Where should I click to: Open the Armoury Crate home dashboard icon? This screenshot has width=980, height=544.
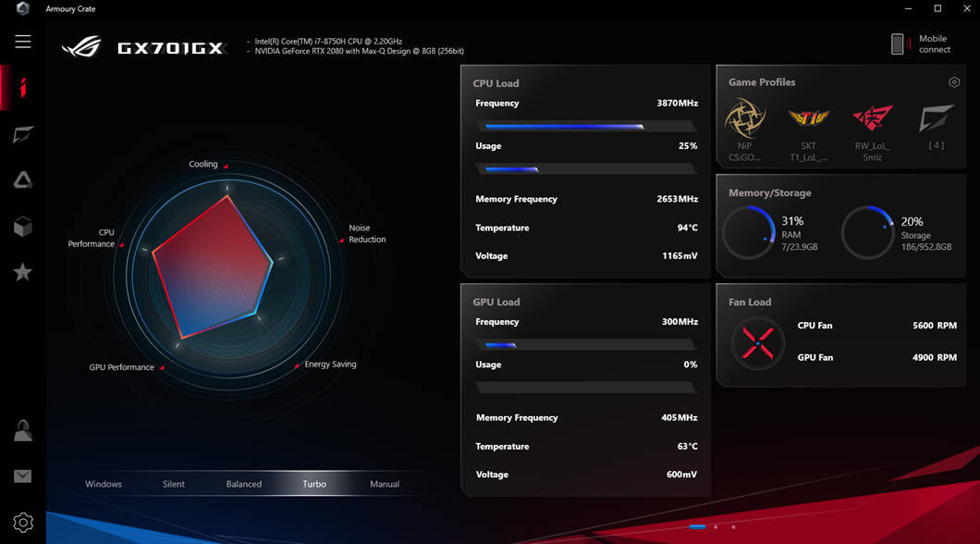point(22,88)
